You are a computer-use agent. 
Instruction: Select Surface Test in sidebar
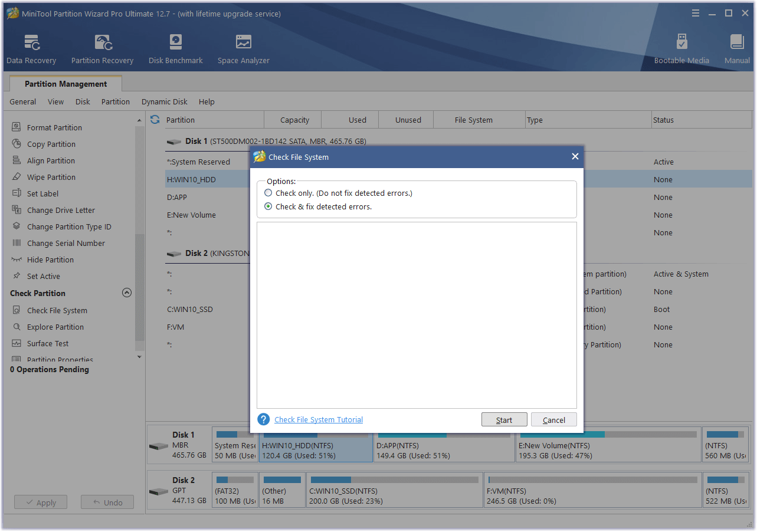pyautogui.click(x=48, y=343)
